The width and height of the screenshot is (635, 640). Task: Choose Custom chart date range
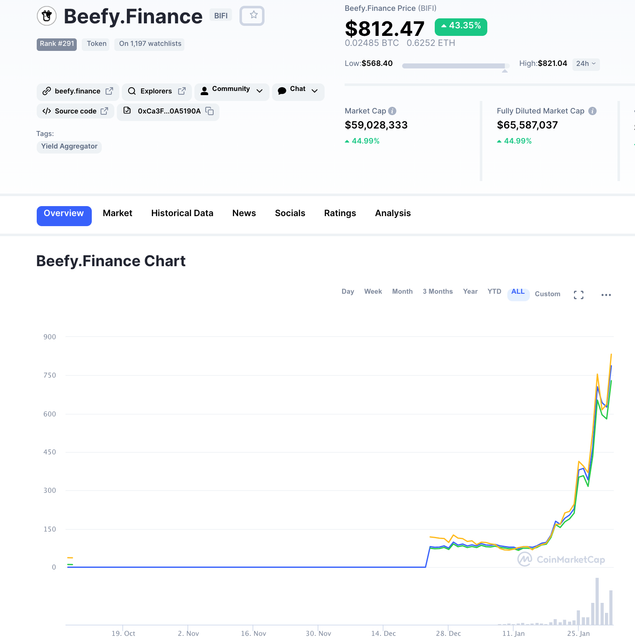tap(547, 294)
